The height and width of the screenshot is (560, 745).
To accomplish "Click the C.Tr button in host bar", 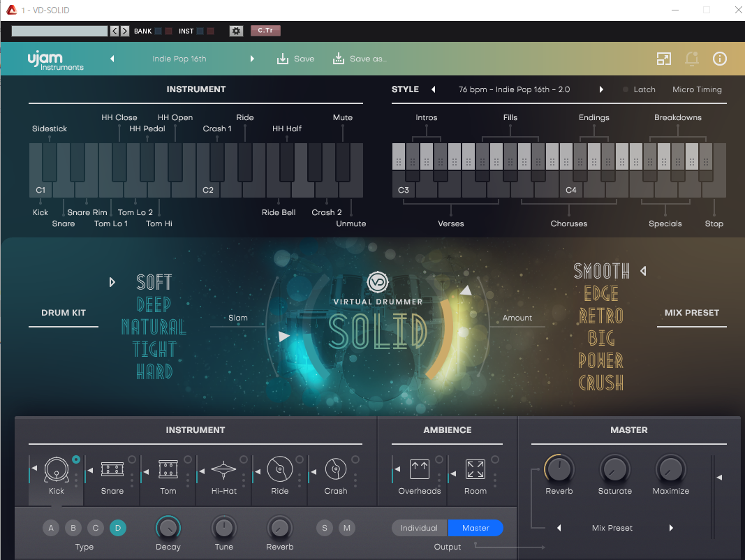I will 265,31.
